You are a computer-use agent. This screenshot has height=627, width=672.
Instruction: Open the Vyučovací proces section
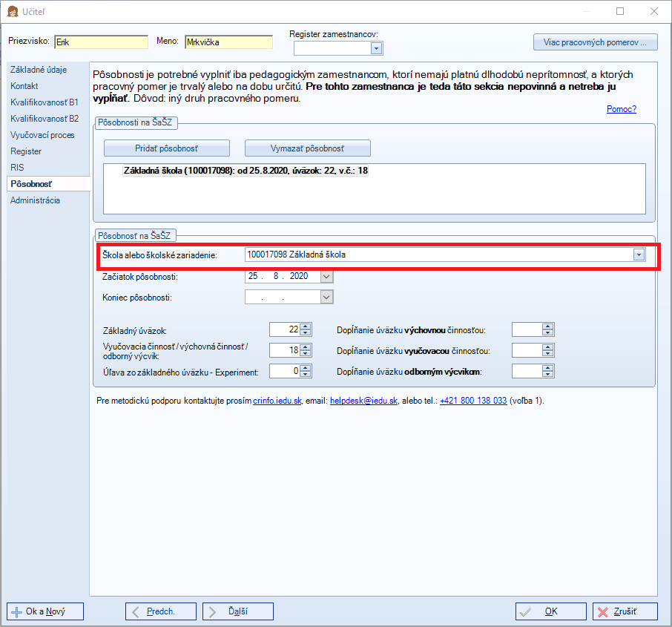pyautogui.click(x=42, y=134)
